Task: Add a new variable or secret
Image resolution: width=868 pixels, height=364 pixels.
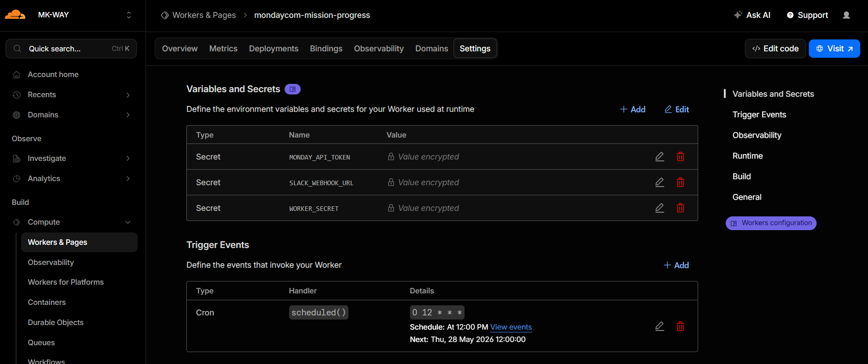Action: [x=633, y=109]
